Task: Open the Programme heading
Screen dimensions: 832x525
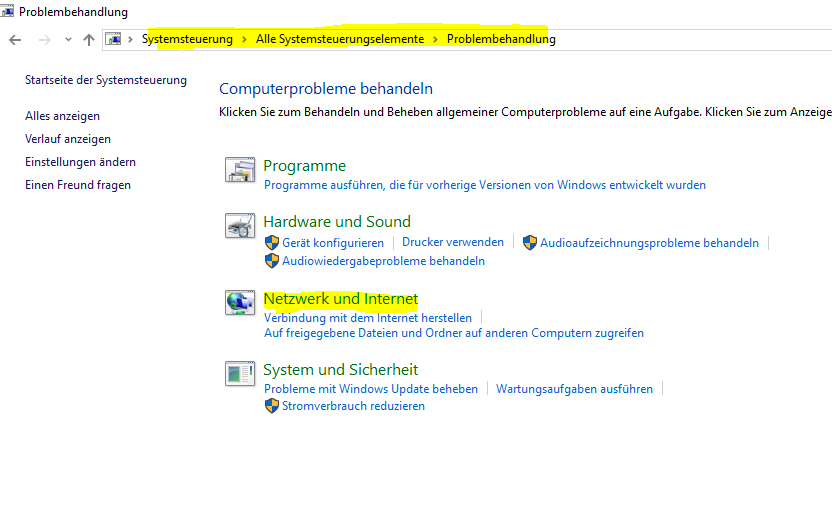Action: pos(305,166)
